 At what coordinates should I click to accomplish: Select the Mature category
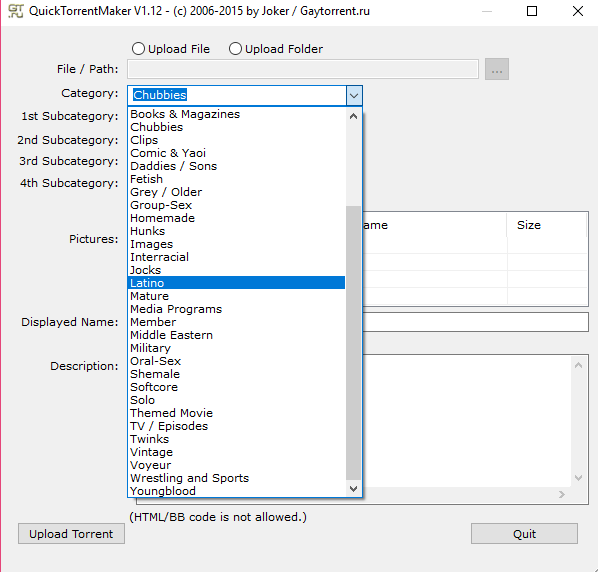[236, 296]
